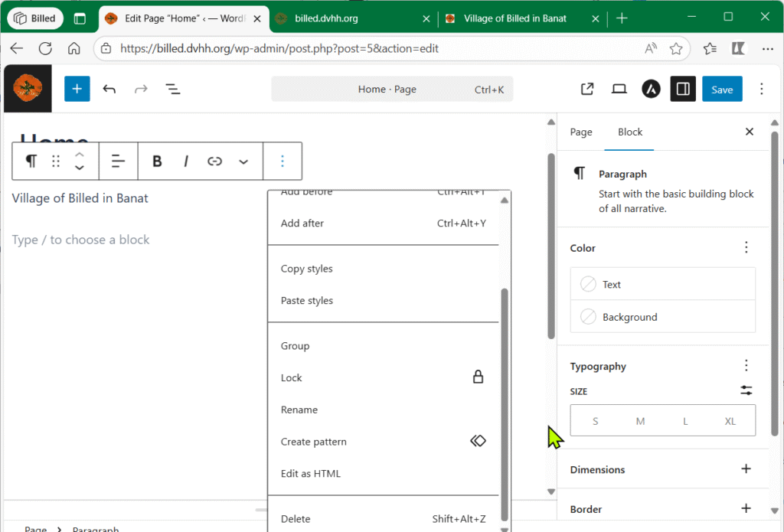
Task: Click the empty block placeholder text
Action: click(81, 240)
